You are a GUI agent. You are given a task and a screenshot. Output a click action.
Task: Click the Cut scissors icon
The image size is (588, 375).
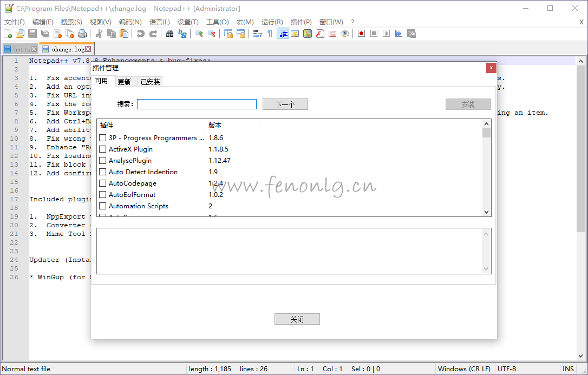pyautogui.click(x=99, y=34)
